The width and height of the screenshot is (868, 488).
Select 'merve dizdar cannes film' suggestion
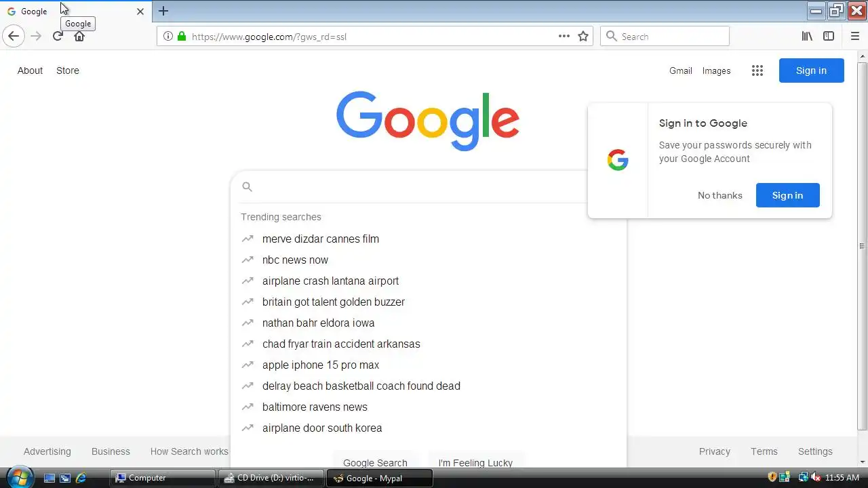[x=428, y=239]
